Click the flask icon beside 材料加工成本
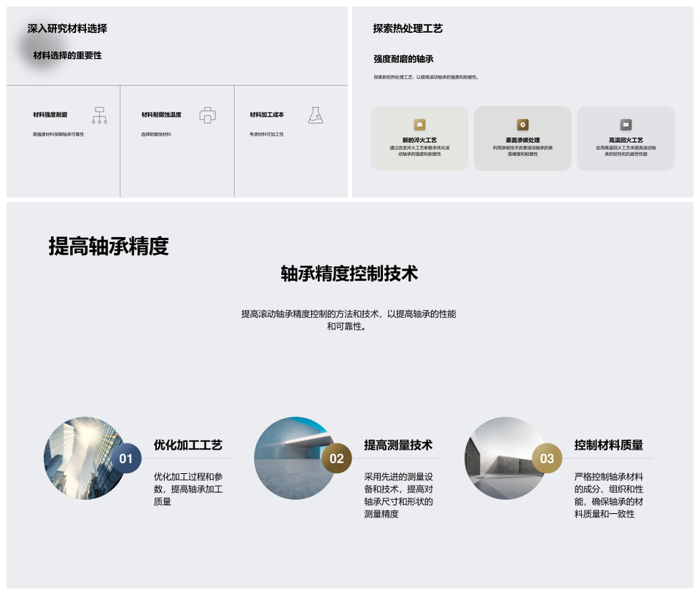This screenshot has width=700, height=595. coord(315,115)
